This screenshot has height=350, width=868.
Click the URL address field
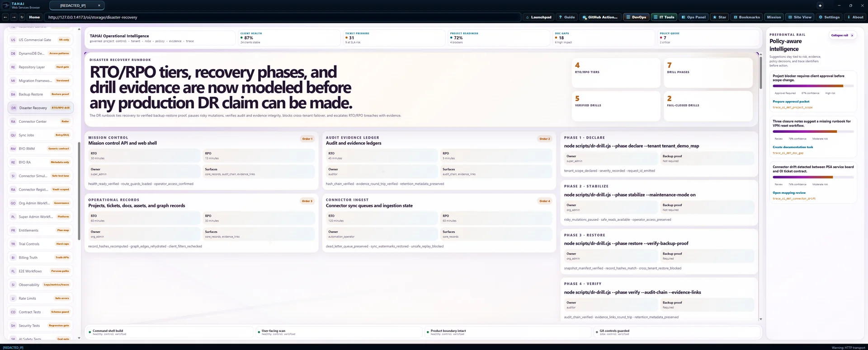pyautogui.click(x=283, y=17)
